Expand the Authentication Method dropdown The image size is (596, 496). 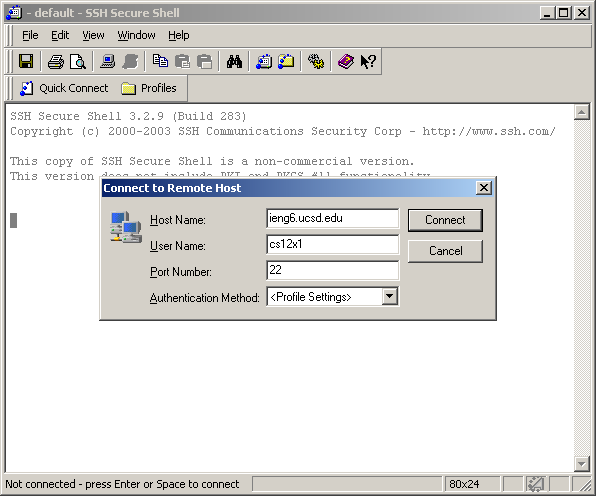tap(390, 296)
